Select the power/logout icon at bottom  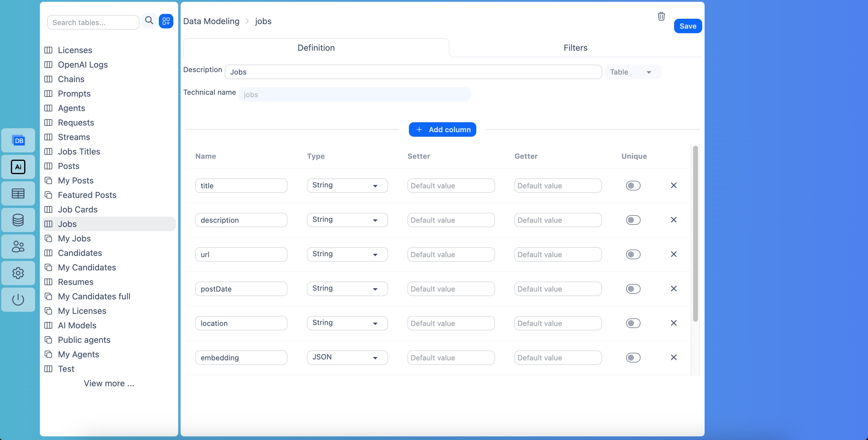point(18,298)
